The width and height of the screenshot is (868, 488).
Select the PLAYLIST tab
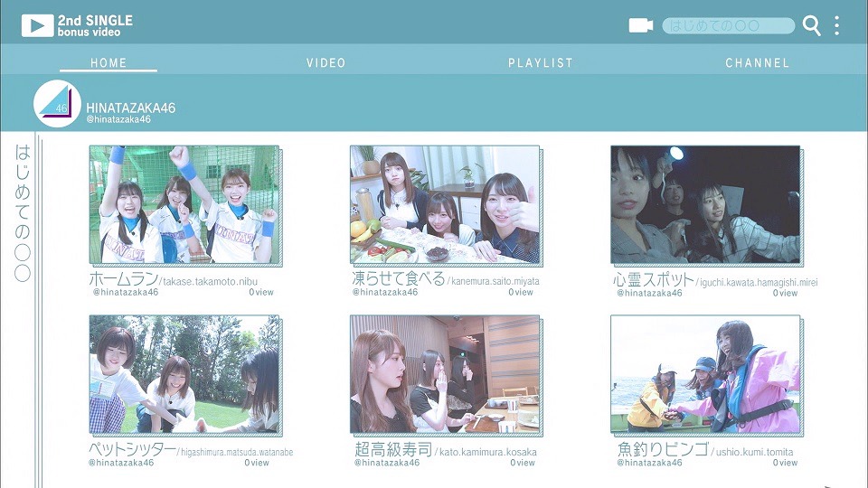pos(541,63)
